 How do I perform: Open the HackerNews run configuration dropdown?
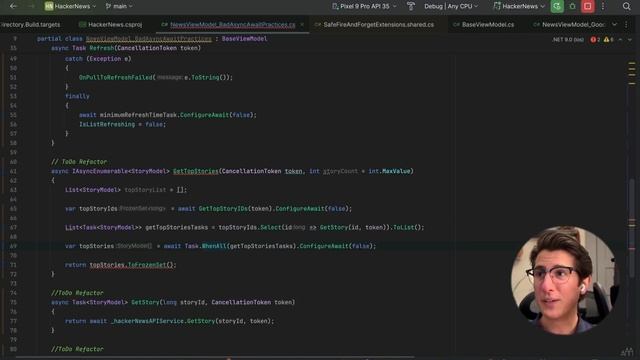tap(519, 6)
